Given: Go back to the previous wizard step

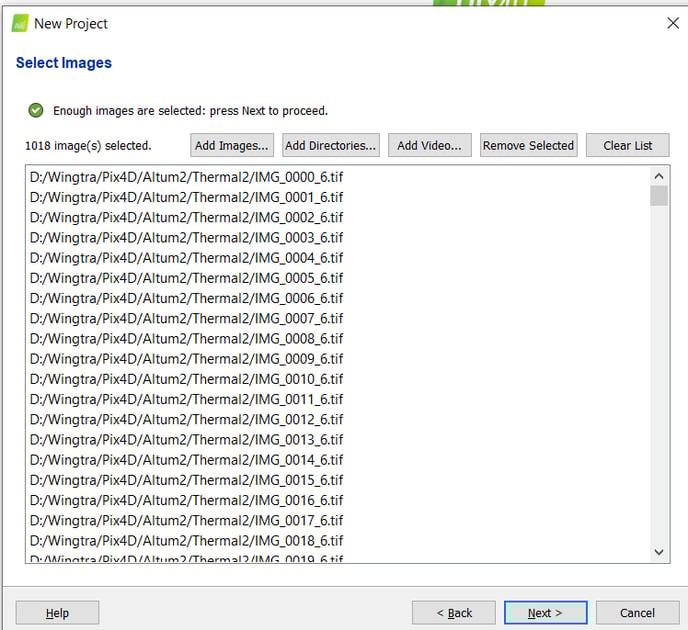Looking at the screenshot, I should coord(454,612).
